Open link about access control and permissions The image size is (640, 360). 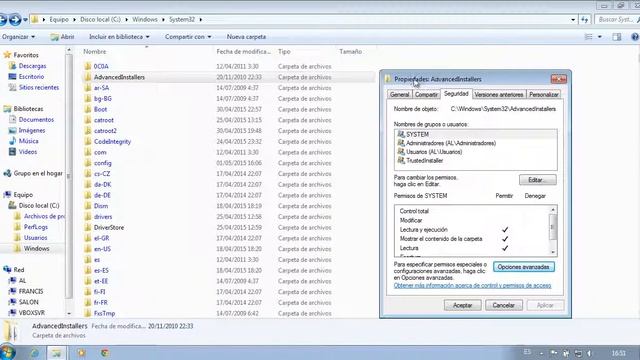(472, 286)
